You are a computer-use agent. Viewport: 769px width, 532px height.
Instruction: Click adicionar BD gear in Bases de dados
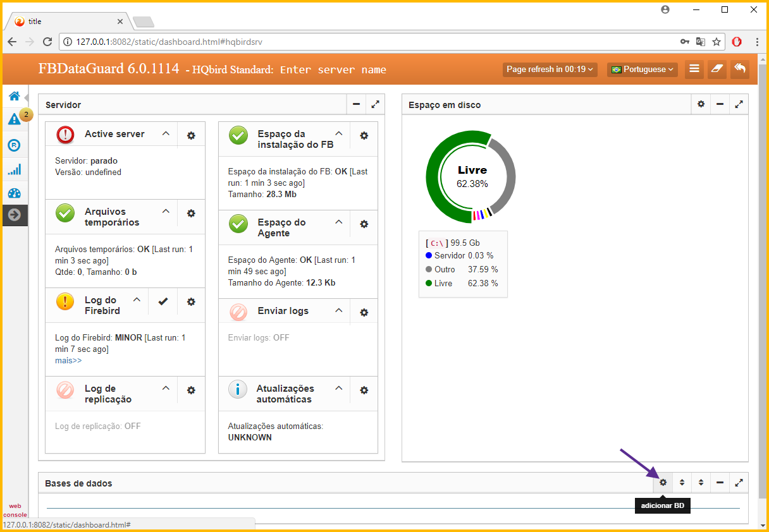tap(663, 483)
